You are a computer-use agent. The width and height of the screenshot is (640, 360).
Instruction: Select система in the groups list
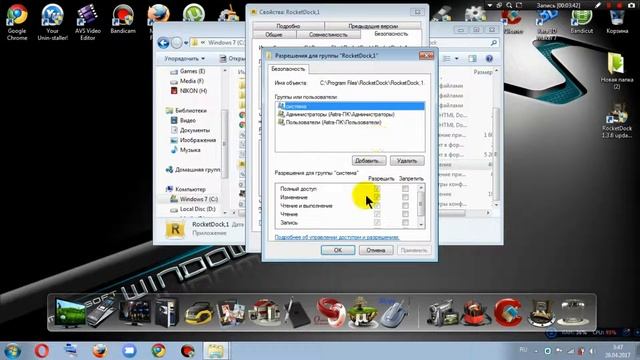(x=350, y=106)
